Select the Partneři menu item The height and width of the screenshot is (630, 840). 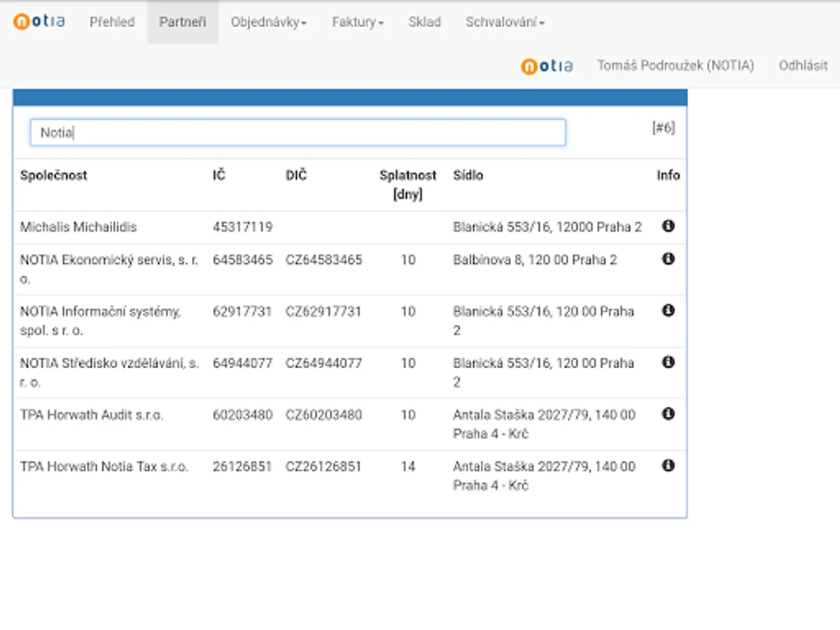click(x=183, y=22)
